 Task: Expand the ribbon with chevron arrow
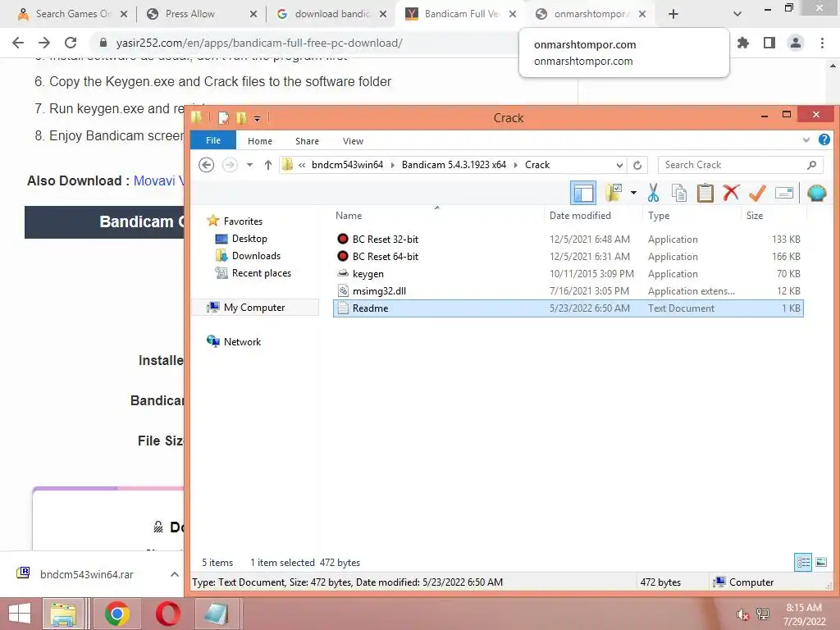[806, 140]
